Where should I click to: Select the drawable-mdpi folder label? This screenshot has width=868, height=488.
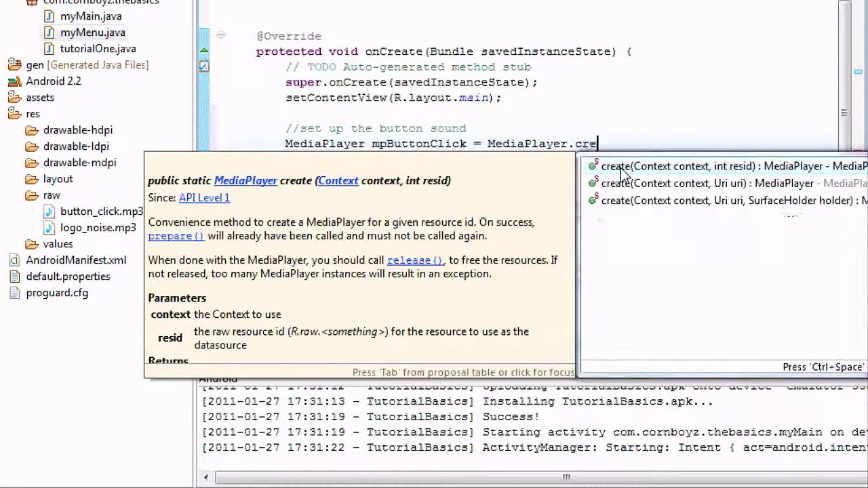[79, 163]
